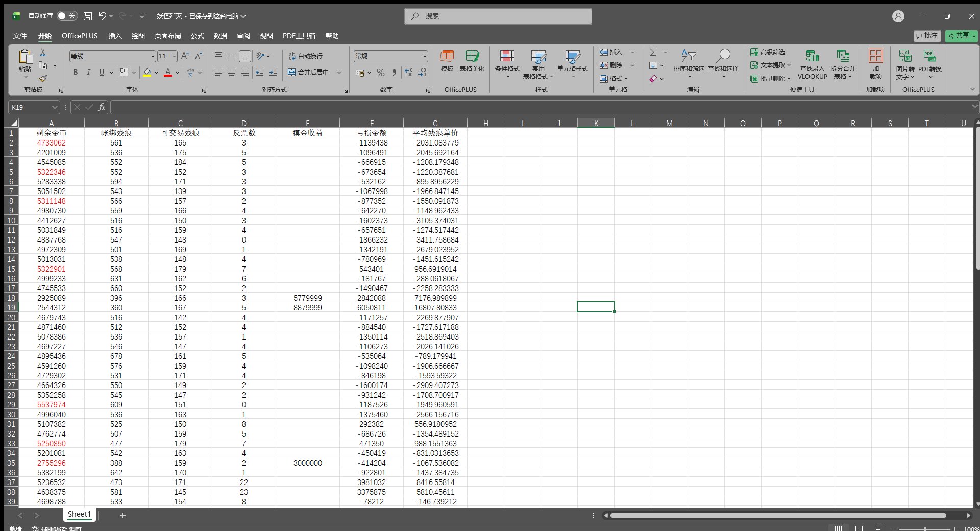Click the Cut scissors icon

tap(43, 53)
